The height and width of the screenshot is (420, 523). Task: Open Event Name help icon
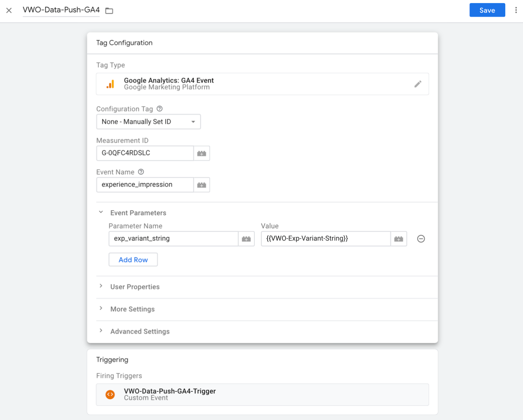click(141, 172)
